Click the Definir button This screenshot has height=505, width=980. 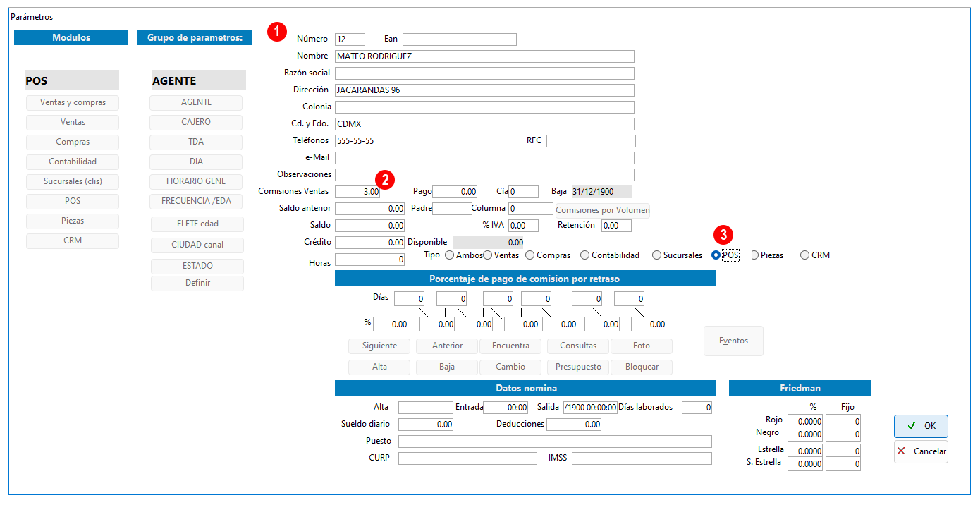coord(197,284)
